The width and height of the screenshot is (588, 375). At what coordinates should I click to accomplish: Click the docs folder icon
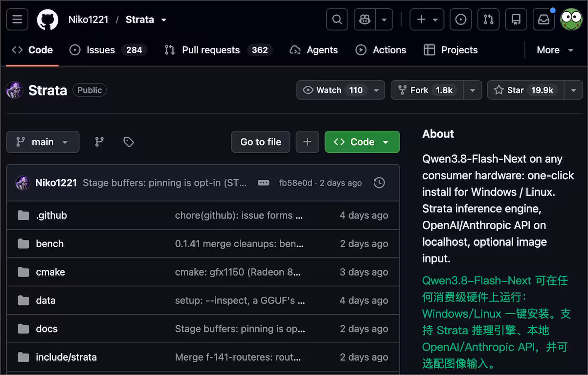(23, 329)
